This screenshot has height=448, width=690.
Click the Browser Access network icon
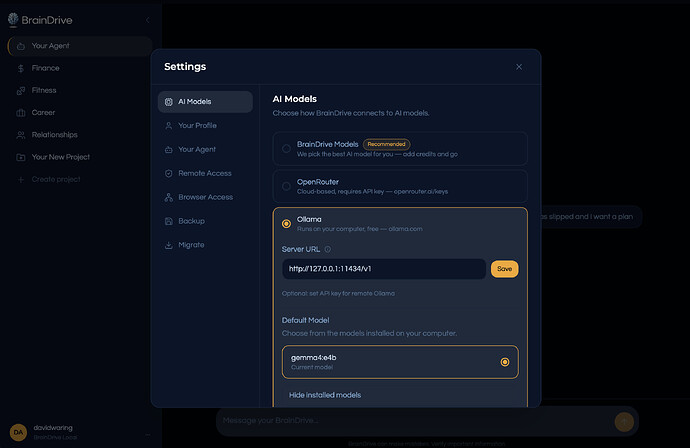(169, 197)
